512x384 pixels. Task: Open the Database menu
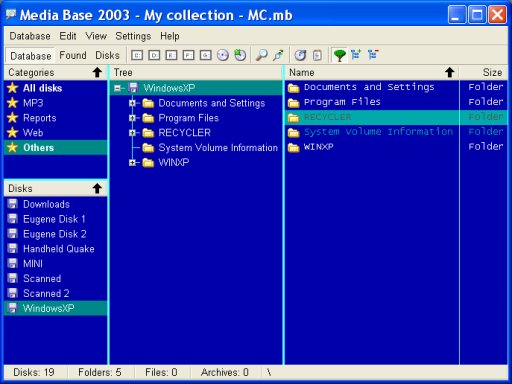tap(30, 36)
